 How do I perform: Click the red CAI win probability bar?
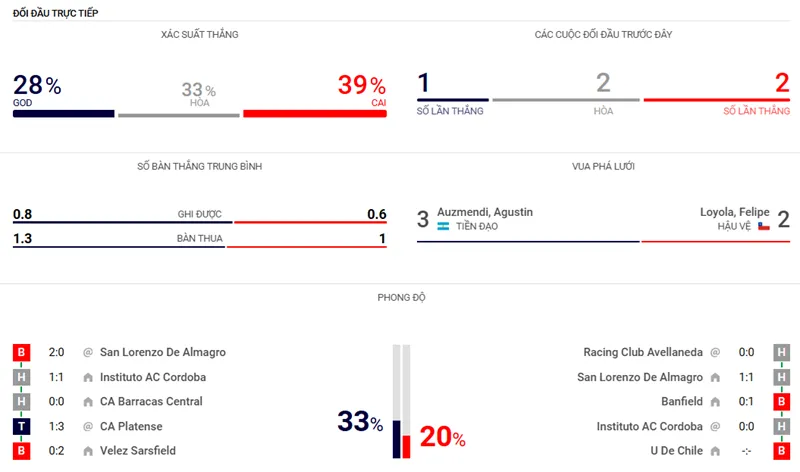tap(315, 114)
